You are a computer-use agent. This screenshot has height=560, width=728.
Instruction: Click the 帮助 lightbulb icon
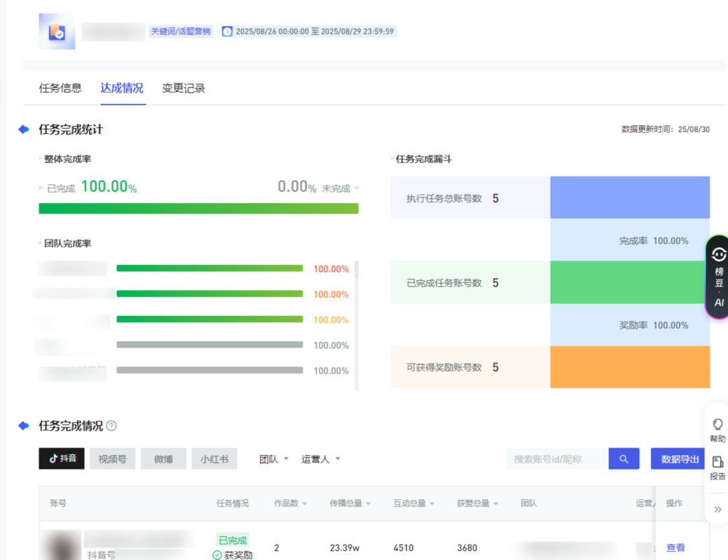(718, 425)
